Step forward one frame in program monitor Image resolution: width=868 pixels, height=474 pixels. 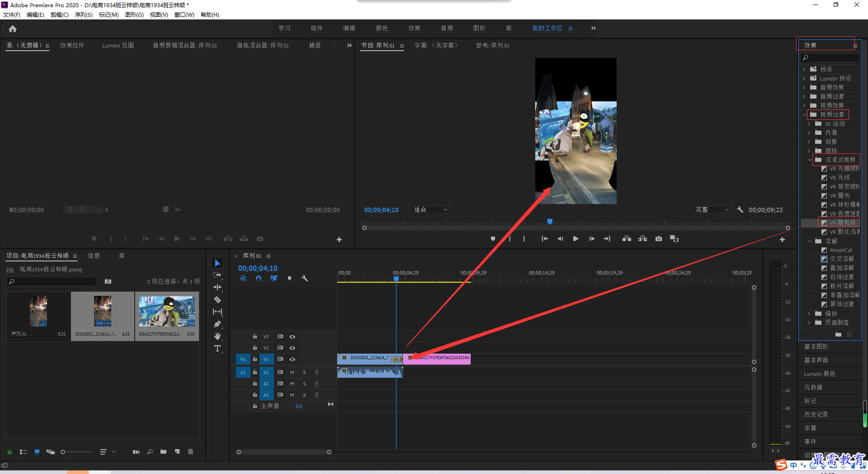point(592,239)
